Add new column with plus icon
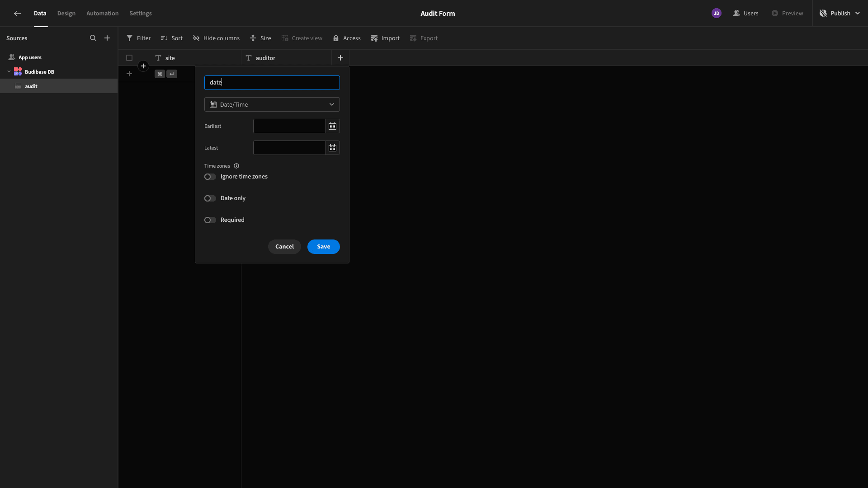The width and height of the screenshot is (868, 488). pos(340,58)
